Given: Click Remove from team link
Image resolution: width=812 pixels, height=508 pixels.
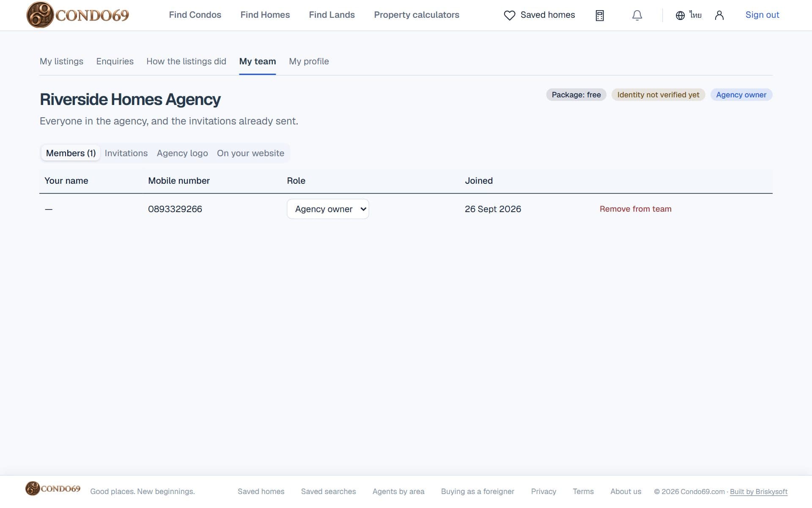Looking at the screenshot, I should click(635, 209).
